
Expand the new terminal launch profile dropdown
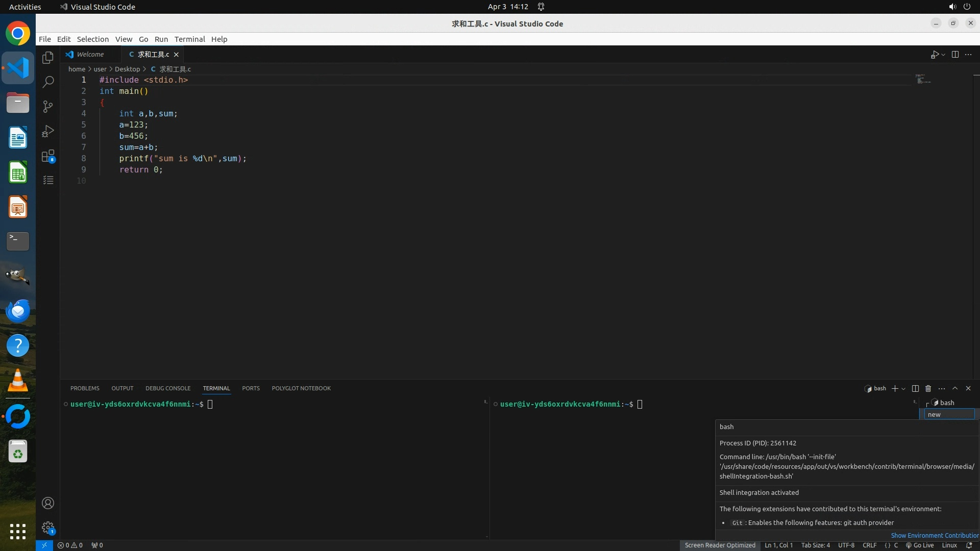[x=903, y=389]
